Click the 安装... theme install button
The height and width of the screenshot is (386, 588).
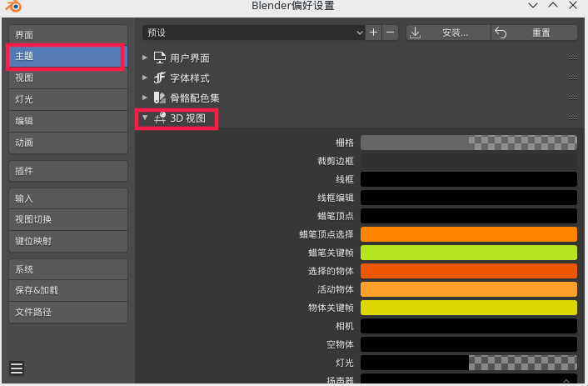449,33
